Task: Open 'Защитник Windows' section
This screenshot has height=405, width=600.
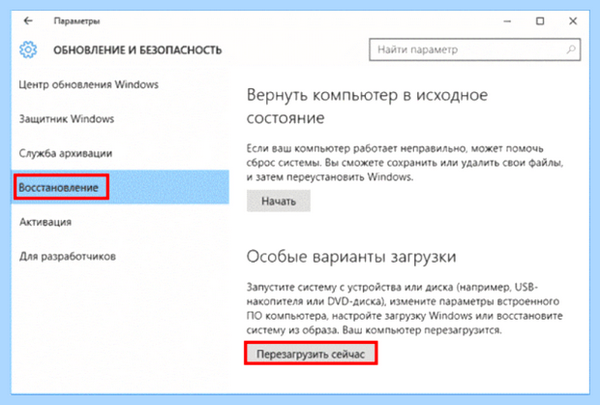Action: click(67, 119)
